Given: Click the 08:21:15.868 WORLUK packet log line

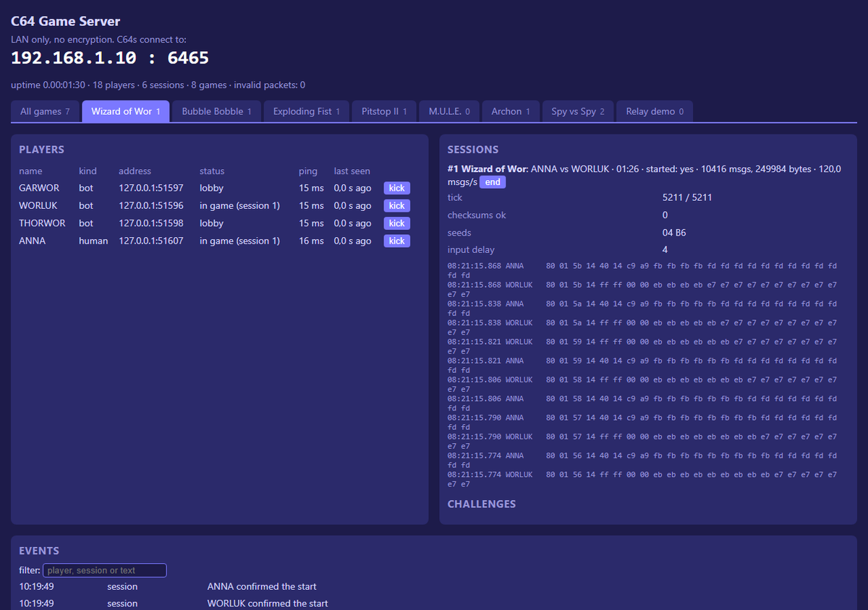Looking at the screenshot, I should pos(642,289).
